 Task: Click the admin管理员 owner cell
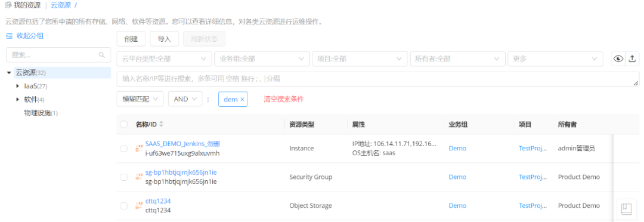[x=576, y=149]
